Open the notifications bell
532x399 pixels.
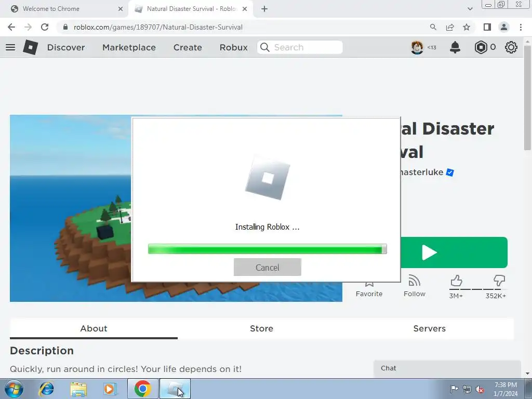(455, 47)
